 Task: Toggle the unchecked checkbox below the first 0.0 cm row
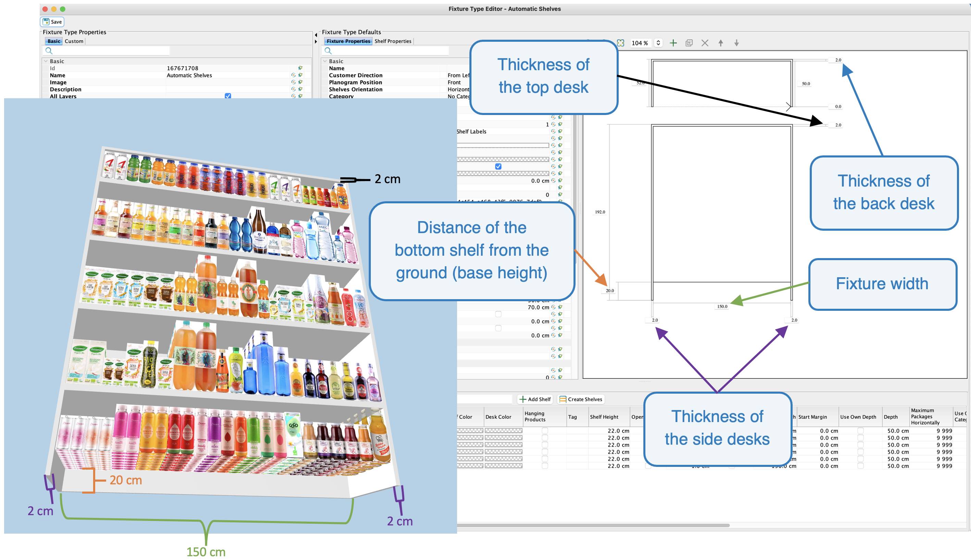coord(498,328)
